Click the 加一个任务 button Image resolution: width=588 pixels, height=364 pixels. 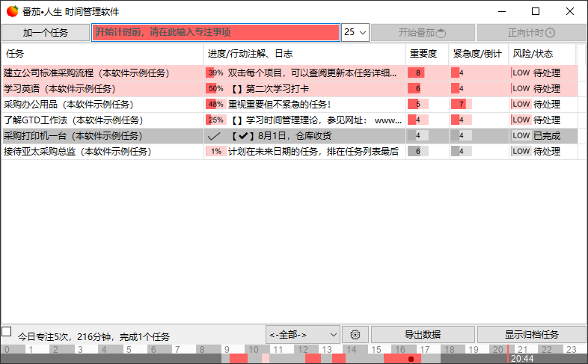click(45, 33)
